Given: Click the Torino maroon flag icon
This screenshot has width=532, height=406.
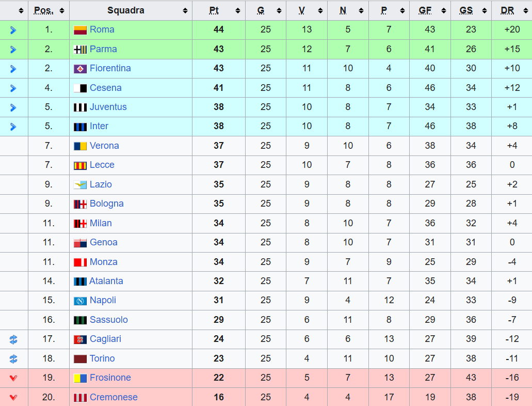Looking at the screenshot, I should (x=80, y=359).
